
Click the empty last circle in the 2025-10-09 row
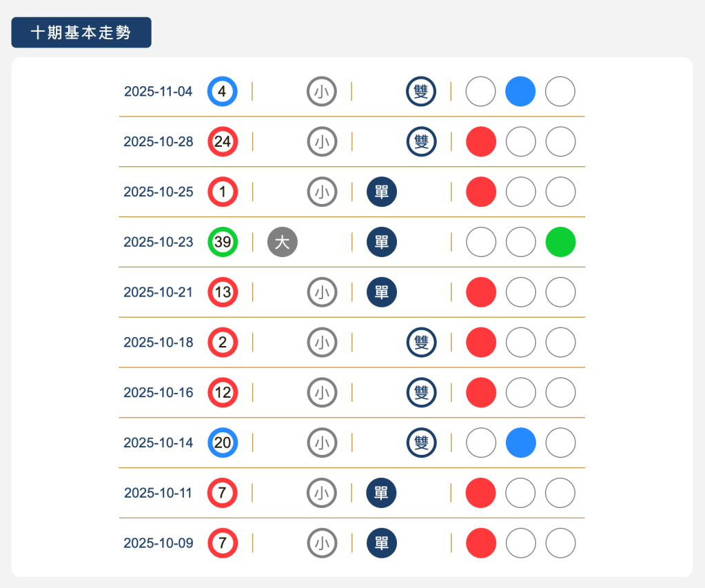pos(560,543)
